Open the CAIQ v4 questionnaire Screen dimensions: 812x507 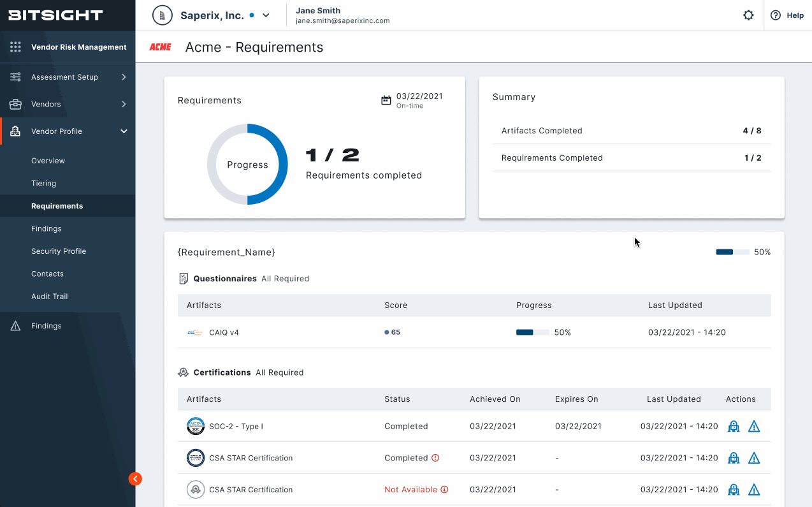(224, 332)
